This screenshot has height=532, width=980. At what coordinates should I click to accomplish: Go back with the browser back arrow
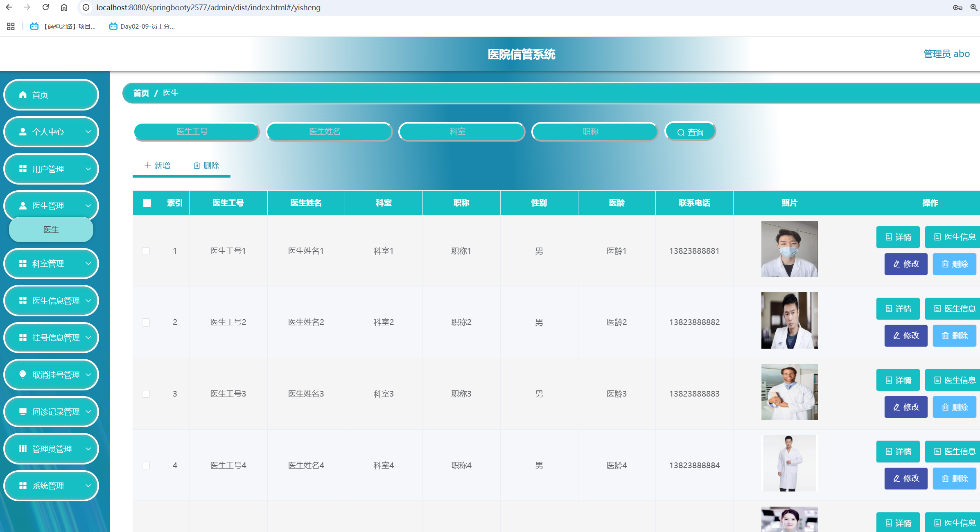coord(9,7)
